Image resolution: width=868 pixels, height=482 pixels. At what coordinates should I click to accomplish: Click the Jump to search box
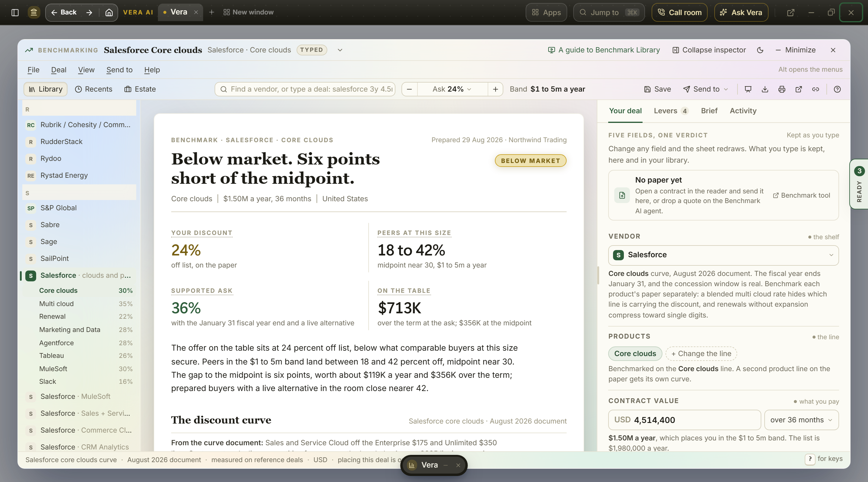click(609, 12)
